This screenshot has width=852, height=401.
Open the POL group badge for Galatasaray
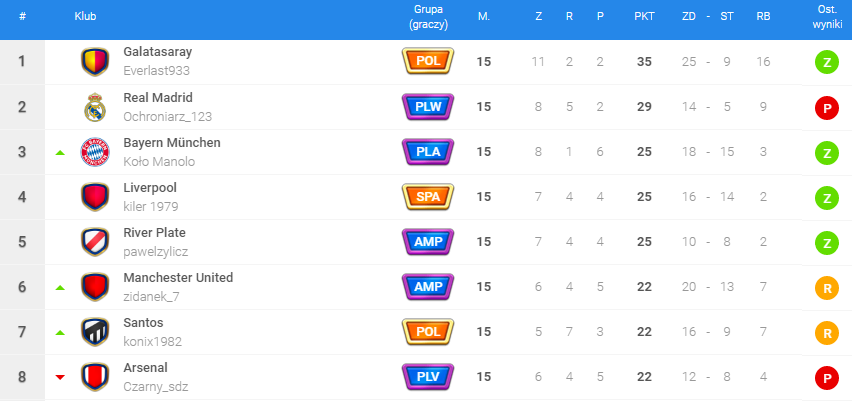(428, 62)
